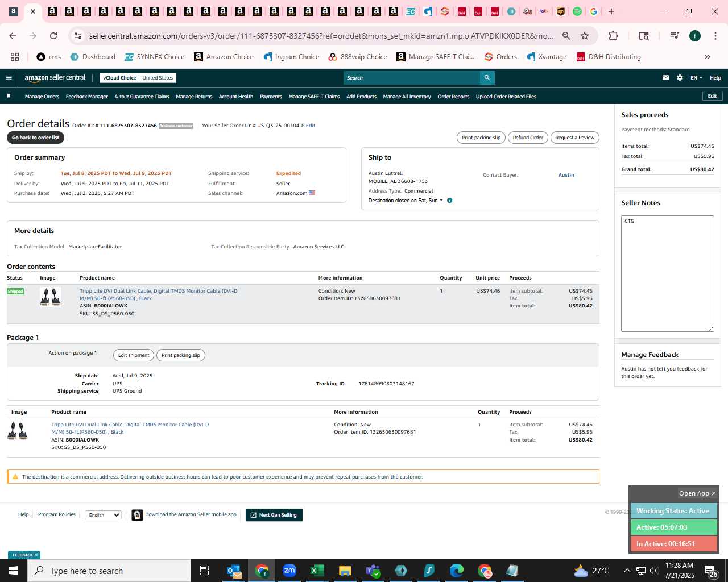The width and height of the screenshot is (728, 582).
Task: Open Microsoft Edge from the taskbar
Action: click(x=457, y=571)
